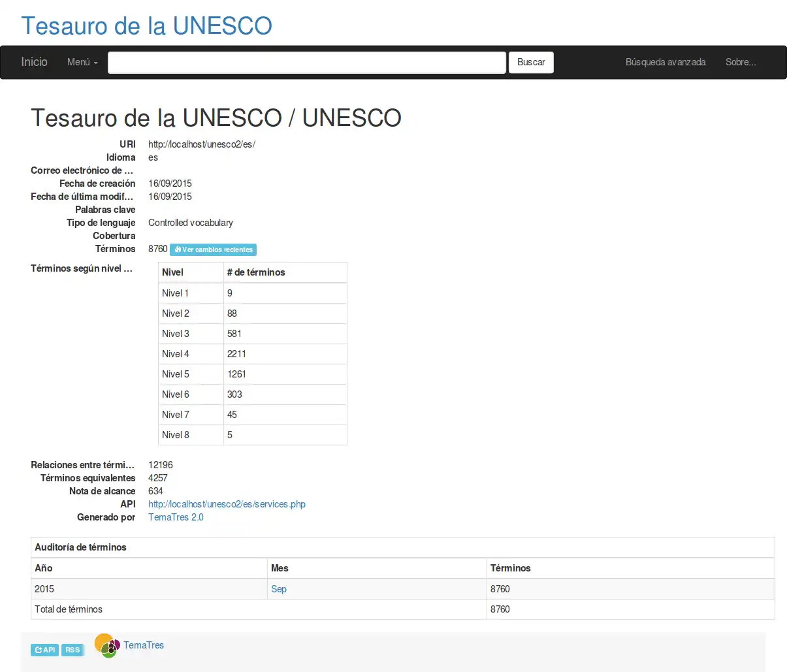Click the 'Fecha de creación' label
Screen dimensions: 787x672
tap(97, 184)
